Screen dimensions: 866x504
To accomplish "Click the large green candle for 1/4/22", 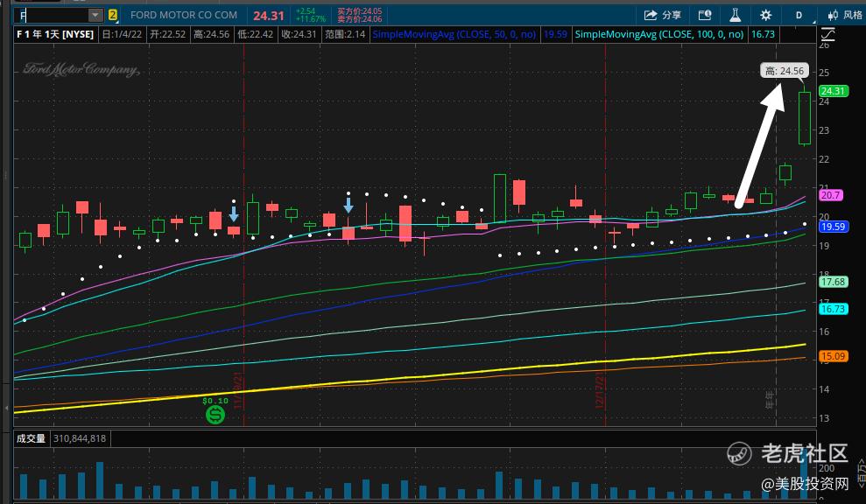I will tap(805, 117).
